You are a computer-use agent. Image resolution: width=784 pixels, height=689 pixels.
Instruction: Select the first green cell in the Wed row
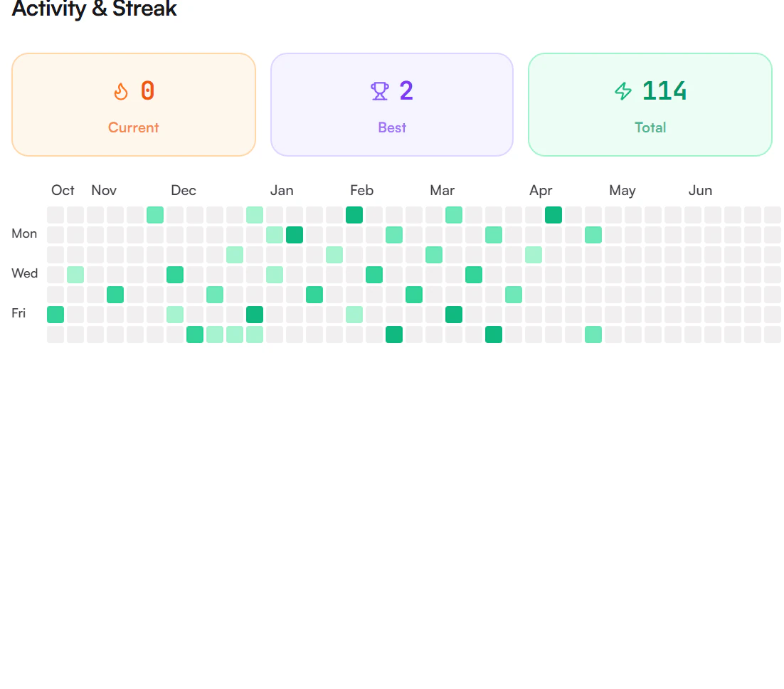coord(75,275)
